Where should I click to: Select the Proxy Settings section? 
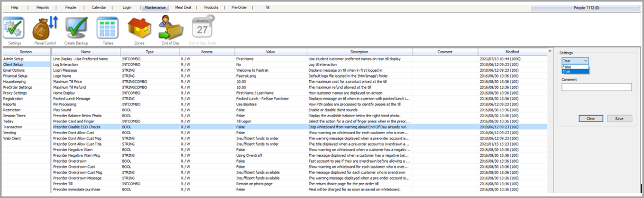coord(26,93)
